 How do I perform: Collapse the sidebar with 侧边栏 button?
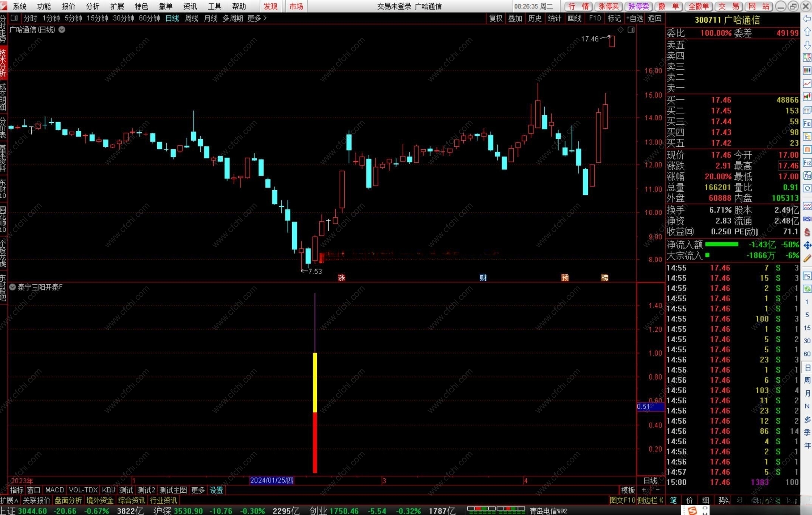650,500
